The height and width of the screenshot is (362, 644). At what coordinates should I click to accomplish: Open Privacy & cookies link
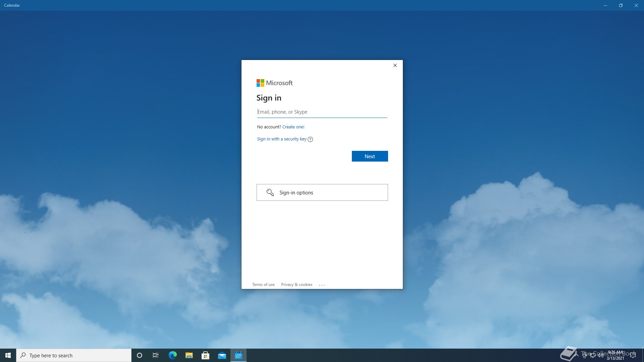pyautogui.click(x=297, y=285)
